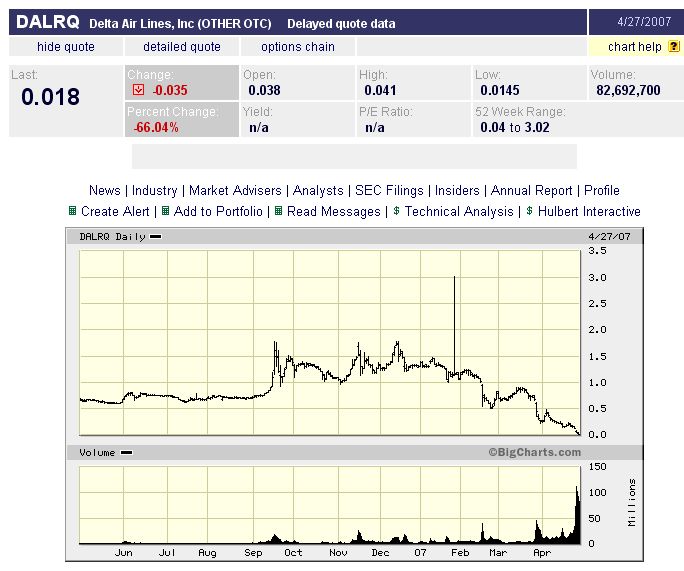Open the News link

click(x=105, y=191)
